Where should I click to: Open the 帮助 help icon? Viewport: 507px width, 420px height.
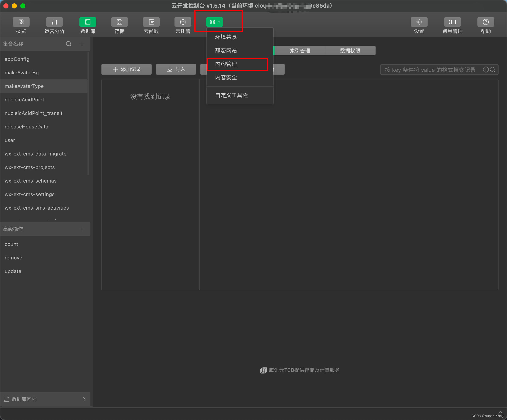point(485,22)
